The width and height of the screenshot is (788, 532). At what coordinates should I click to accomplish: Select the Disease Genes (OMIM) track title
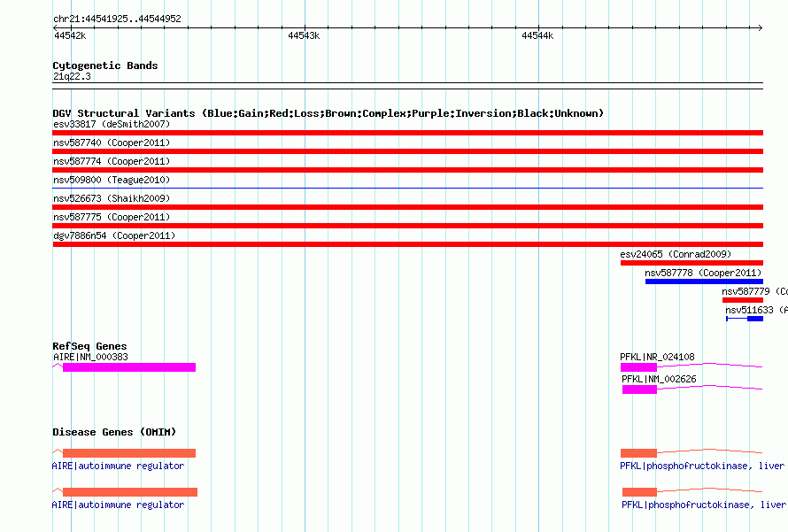pos(114,432)
